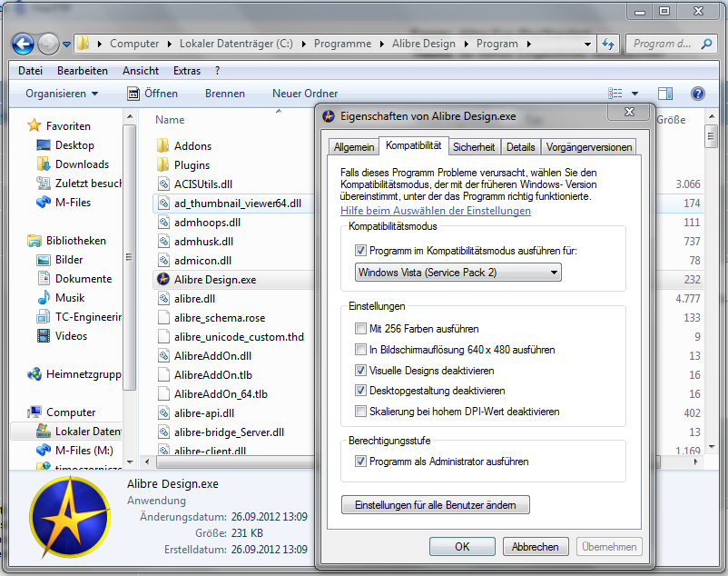
Task: Click the refresh icon beside the address bar
Action: 608,44
